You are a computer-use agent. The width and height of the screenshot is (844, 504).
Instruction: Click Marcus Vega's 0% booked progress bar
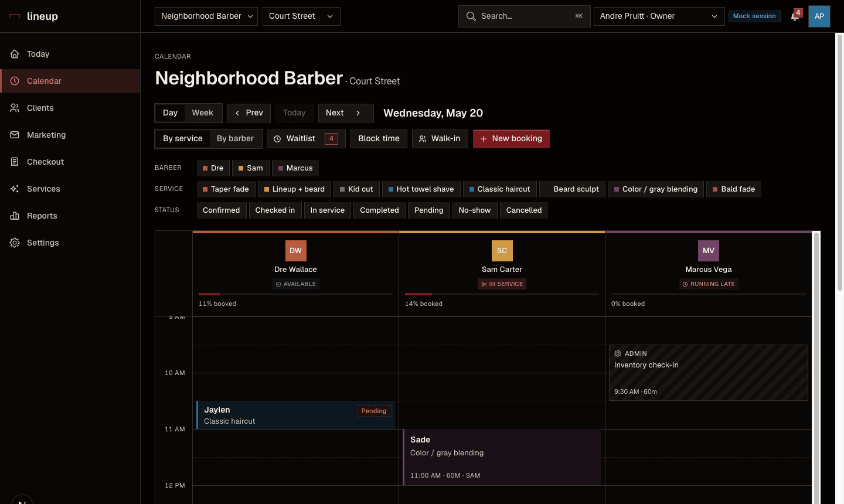(709, 294)
